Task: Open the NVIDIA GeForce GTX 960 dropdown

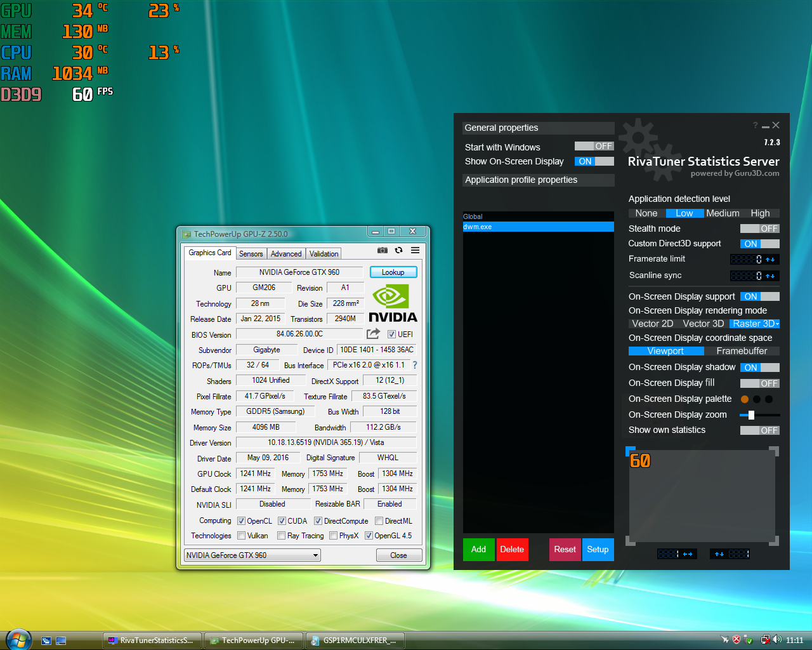Action: (252, 555)
